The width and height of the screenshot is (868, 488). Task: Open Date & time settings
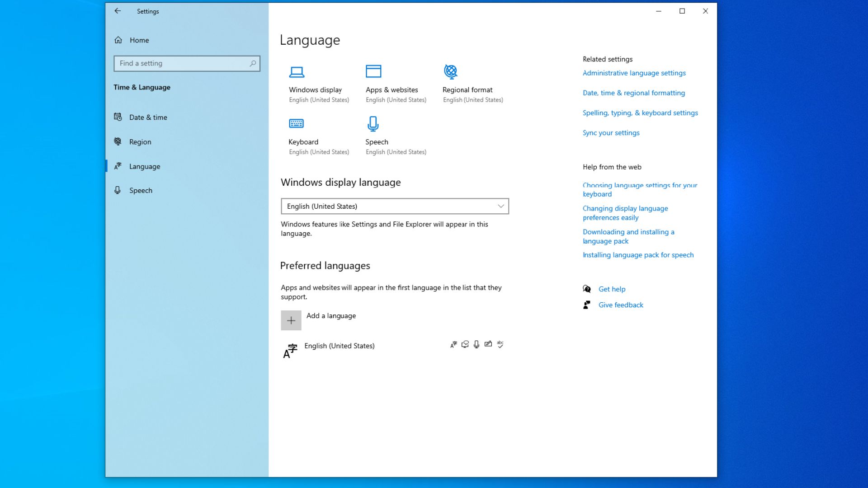[x=147, y=117]
